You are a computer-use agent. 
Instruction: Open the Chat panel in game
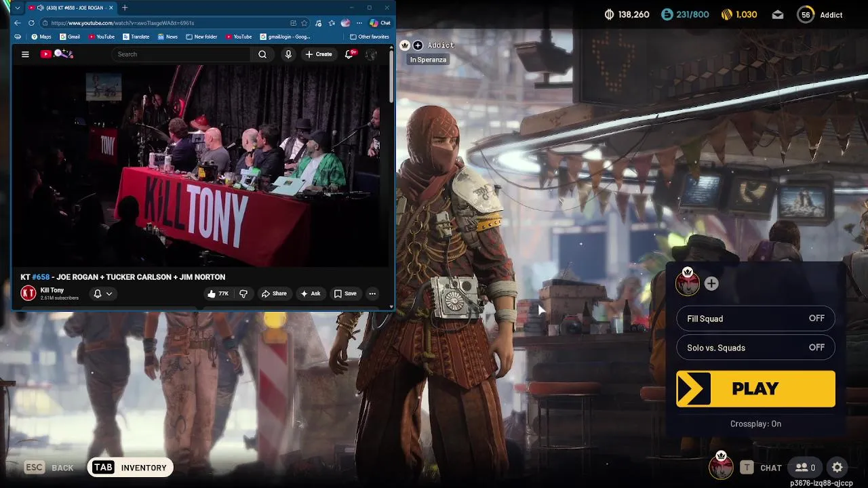pos(760,468)
